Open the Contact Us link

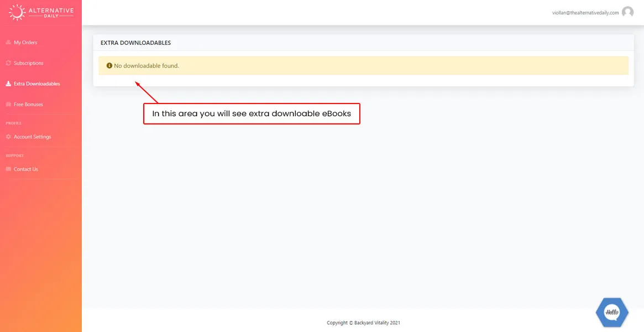26,169
